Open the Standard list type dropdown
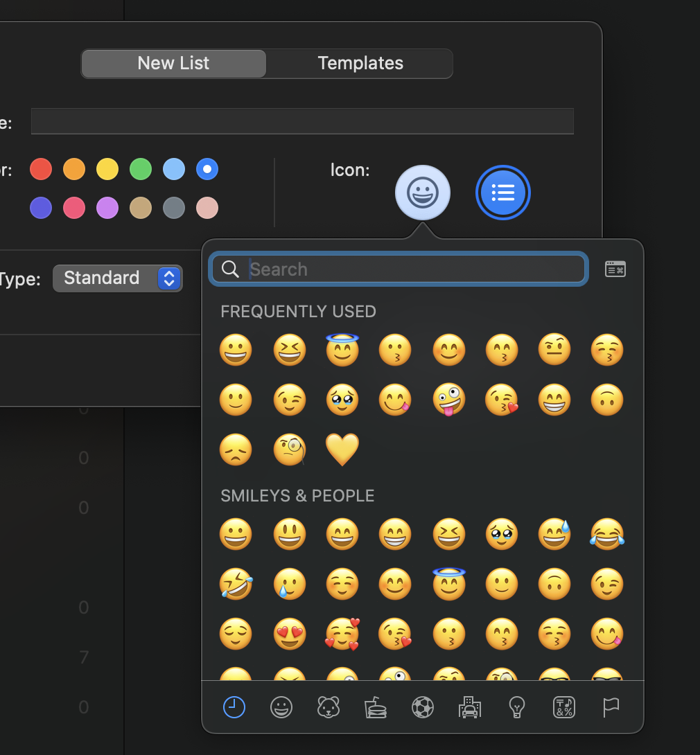This screenshot has width=700, height=755. point(118,278)
